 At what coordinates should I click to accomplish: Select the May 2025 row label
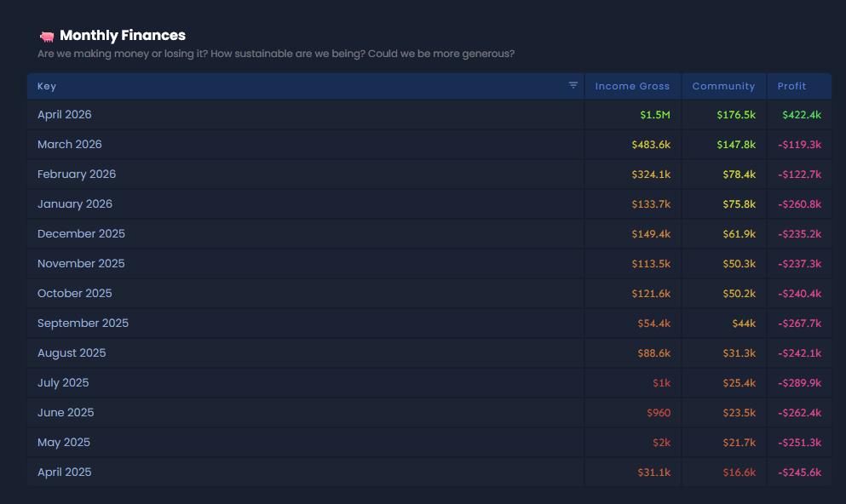(64, 442)
